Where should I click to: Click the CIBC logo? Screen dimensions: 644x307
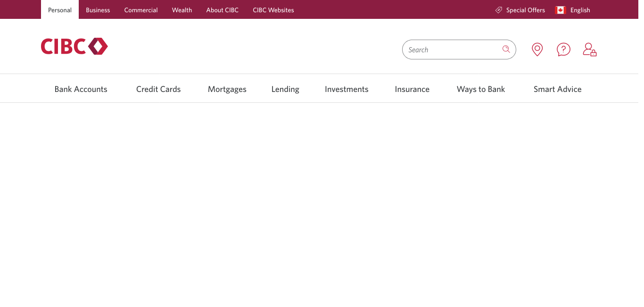[74, 46]
